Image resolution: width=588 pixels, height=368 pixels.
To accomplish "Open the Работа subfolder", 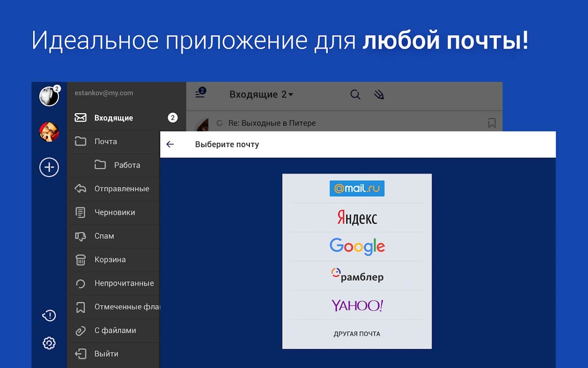I will click(127, 165).
